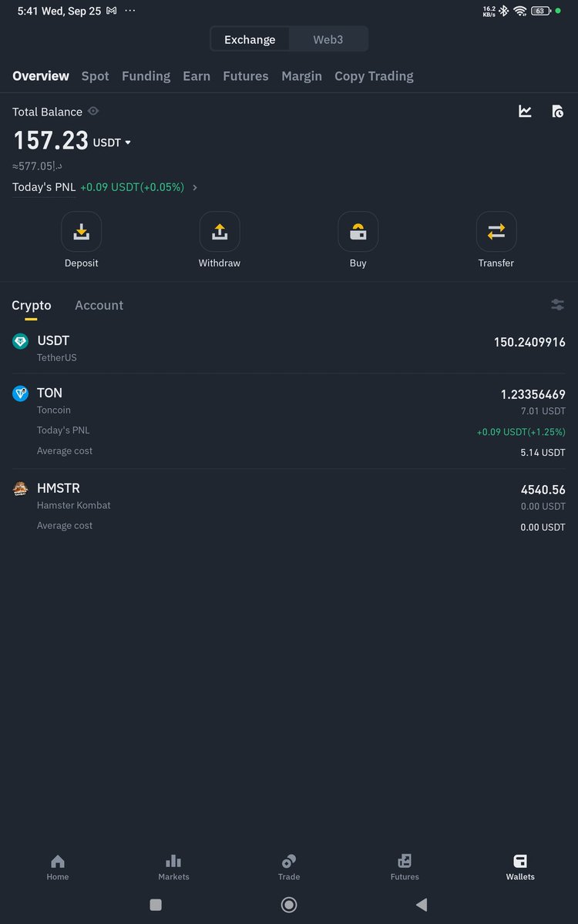Tap the USDT coin logo
Viewport: 578px width, 924px height.
click(20, 341)
